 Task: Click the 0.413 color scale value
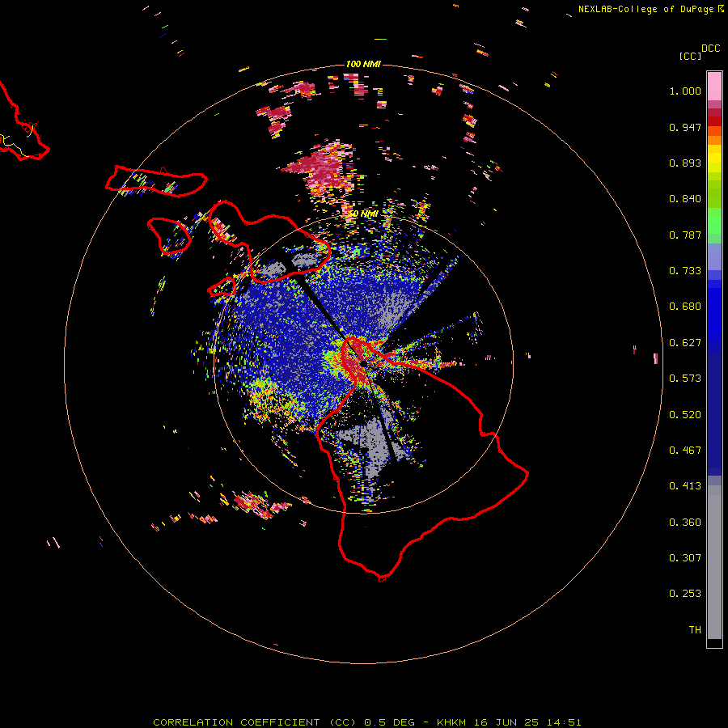[x=685, y=486]
